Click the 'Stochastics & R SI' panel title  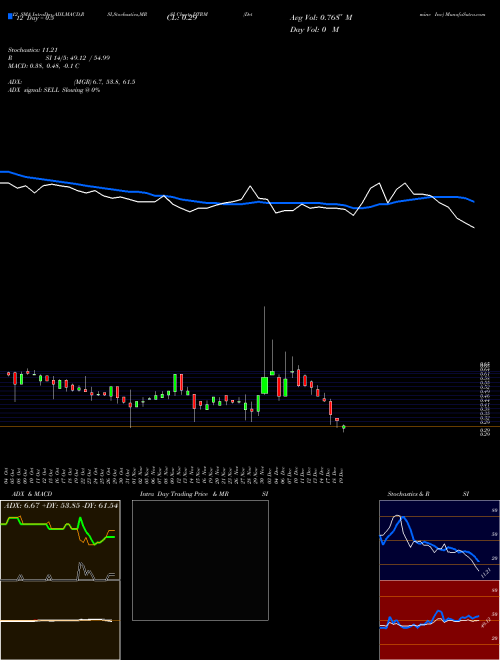pos(428,494)
